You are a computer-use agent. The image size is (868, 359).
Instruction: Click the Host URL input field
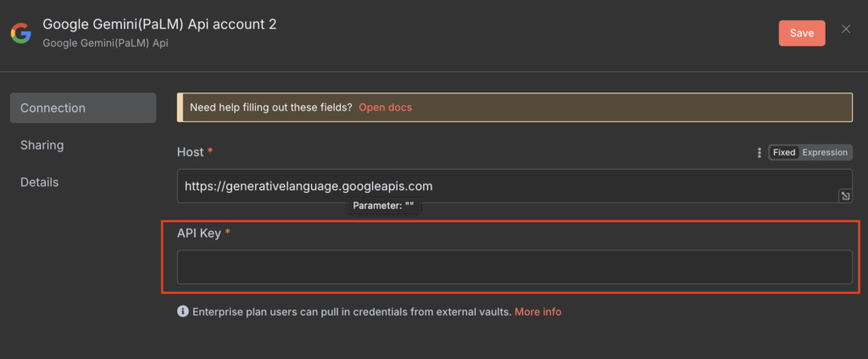coord(515,186)
